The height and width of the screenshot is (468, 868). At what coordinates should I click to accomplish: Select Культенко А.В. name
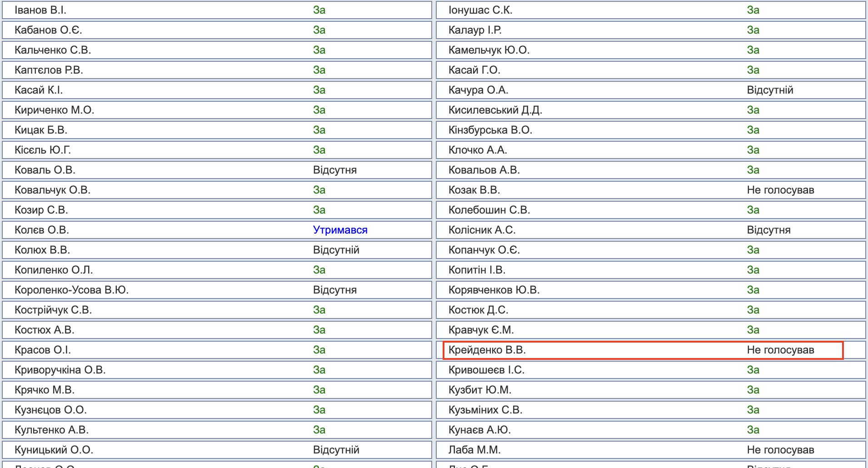(51, 430)
